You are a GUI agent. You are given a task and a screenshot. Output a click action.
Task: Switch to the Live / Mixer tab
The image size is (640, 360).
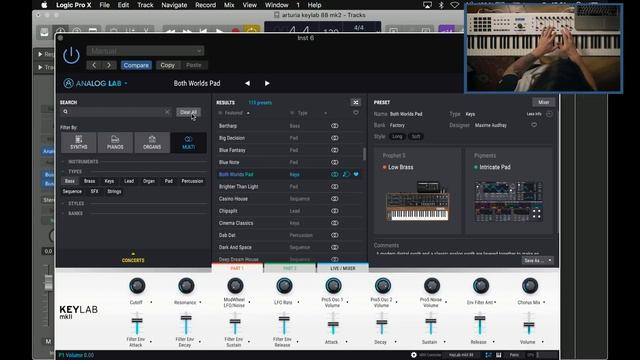tap(342, 268)
